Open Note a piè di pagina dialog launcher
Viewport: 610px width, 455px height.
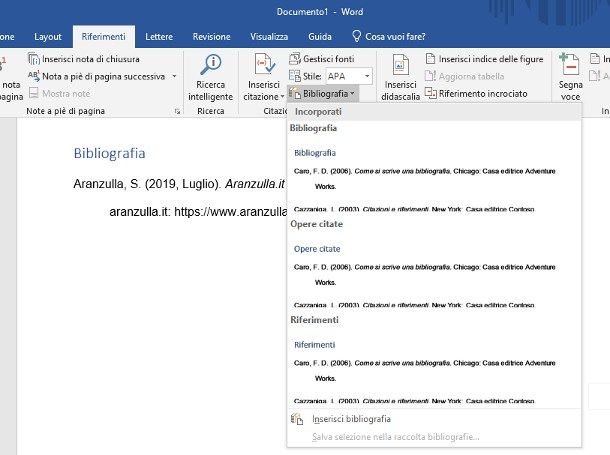point(177,112)
